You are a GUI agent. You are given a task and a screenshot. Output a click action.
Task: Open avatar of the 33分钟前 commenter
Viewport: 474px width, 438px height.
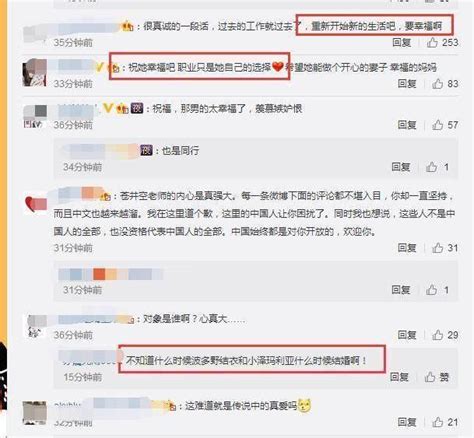coord(34,73)
